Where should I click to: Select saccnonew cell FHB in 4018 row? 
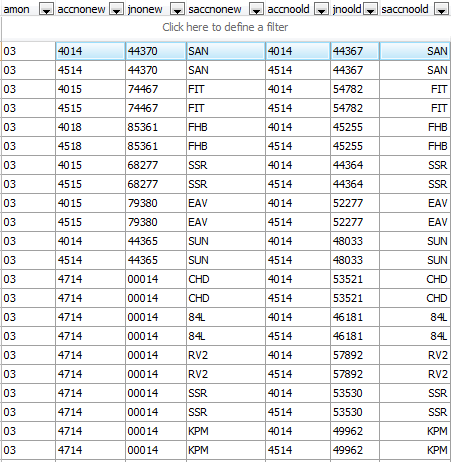tap(226, 127)
